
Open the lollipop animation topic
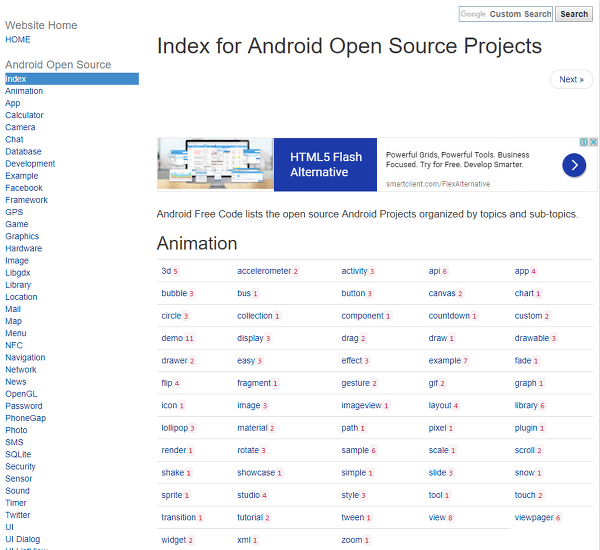tap(175, 428)
